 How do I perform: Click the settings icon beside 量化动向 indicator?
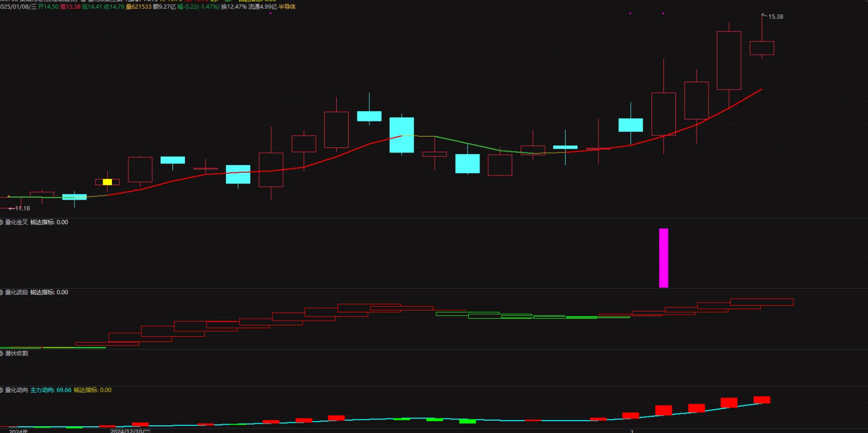click(x=2, y=390)
